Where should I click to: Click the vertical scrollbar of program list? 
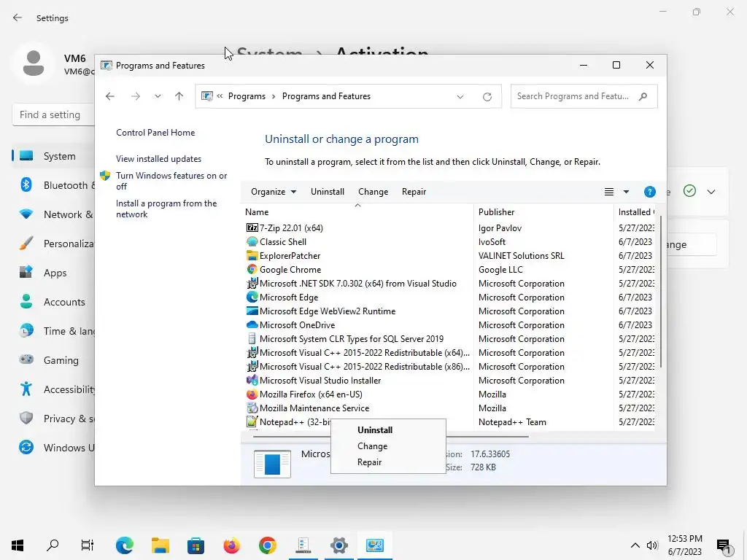[x=661, y=292]
